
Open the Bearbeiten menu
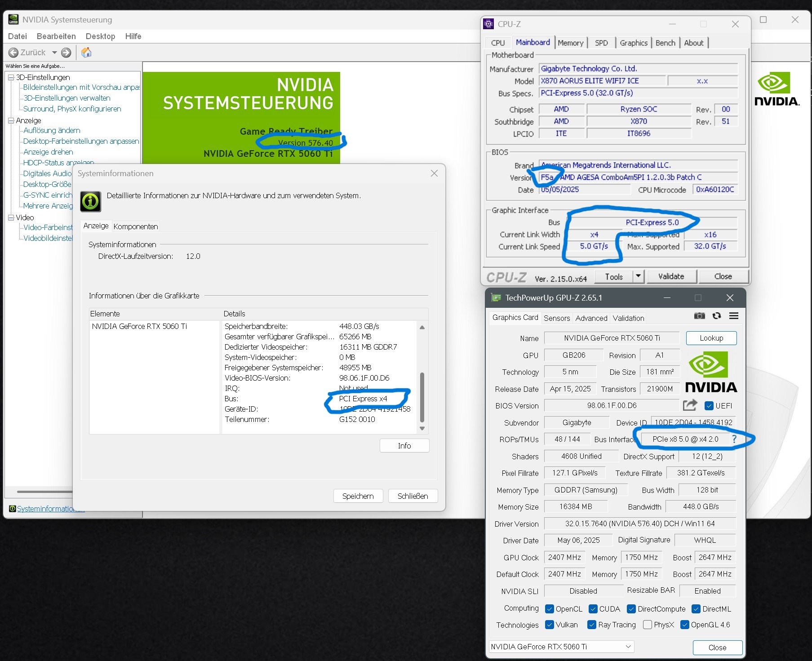(56, 36)
